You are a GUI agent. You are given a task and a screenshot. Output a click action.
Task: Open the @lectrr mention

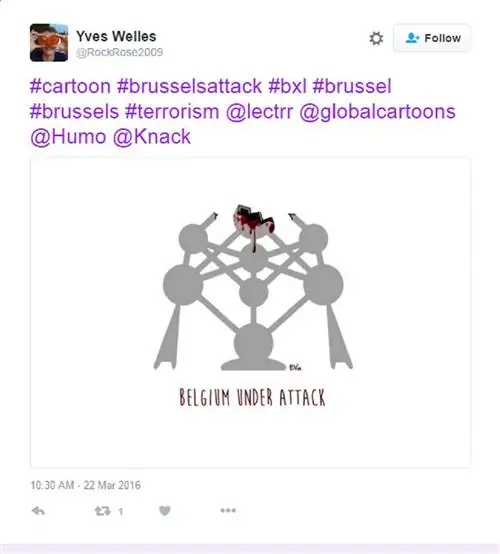[x=259, y=112]
